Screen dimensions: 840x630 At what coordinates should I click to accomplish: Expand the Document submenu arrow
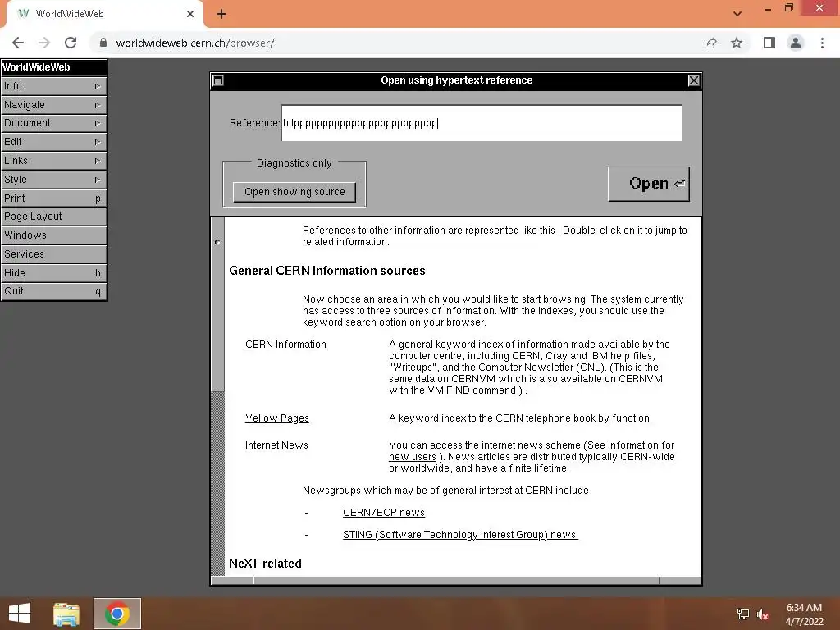click(98, 123)
